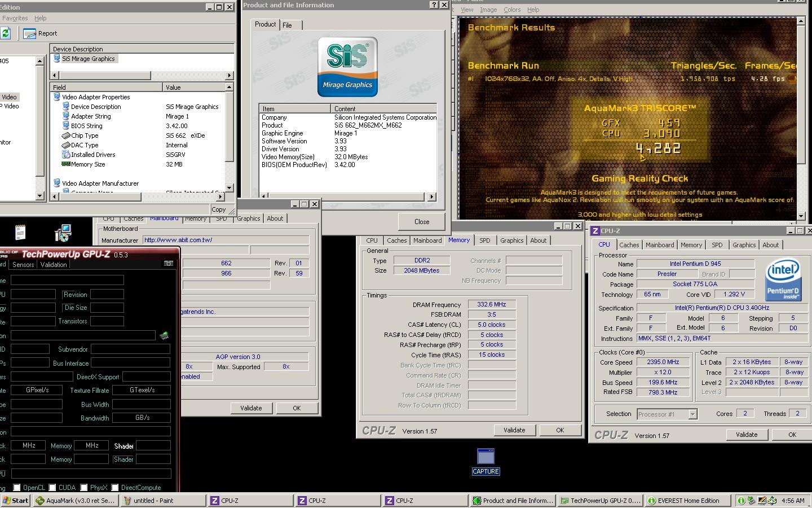Screen dimensions: 812x508
Task: Click OK in CPU-Z processor window
Action: coord(792,435)
